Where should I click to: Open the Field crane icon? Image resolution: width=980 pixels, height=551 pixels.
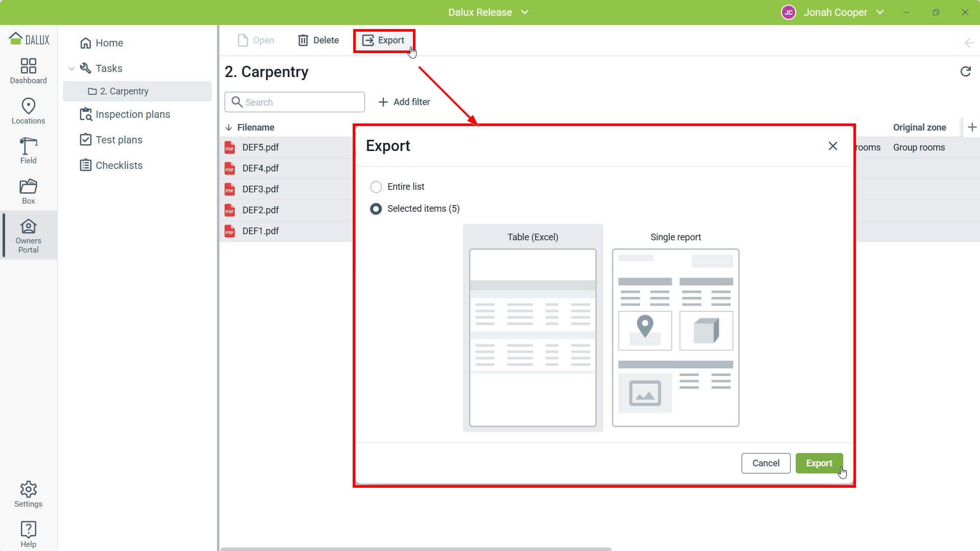coord(28,151)
